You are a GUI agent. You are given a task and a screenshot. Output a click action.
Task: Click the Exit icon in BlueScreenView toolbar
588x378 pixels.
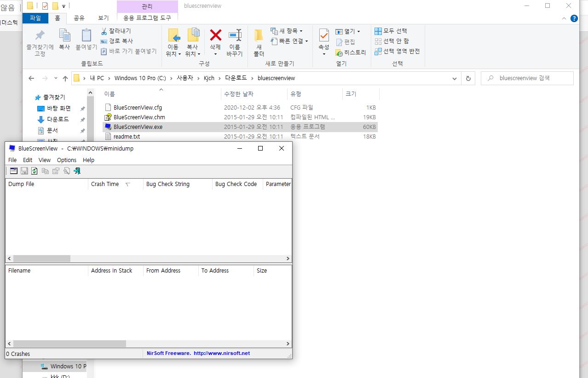point(77,171)
